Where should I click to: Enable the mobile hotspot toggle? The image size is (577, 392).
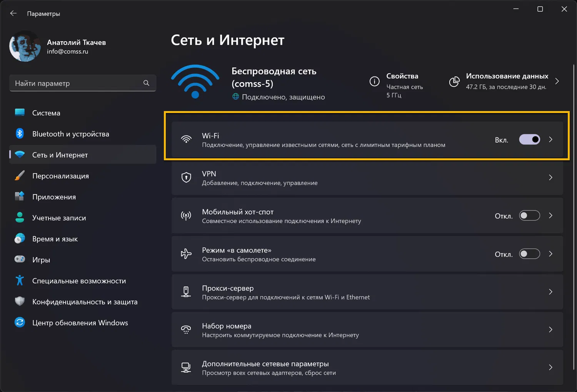click(529, 216)
